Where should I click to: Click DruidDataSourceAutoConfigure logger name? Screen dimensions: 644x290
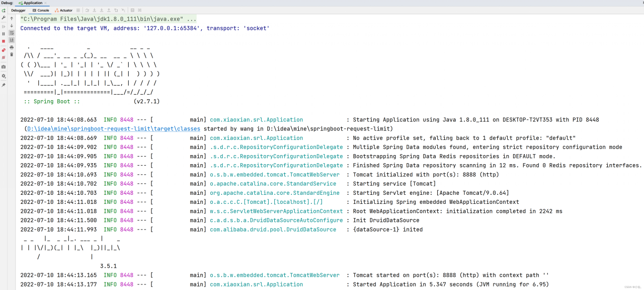pyautogui.click(x=276, y=221)
